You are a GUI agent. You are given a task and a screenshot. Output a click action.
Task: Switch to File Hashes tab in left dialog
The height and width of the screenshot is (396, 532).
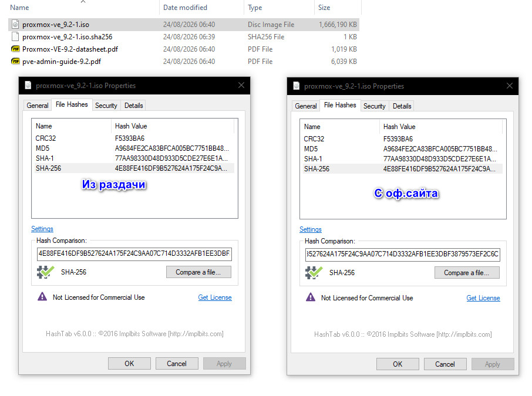tap(72, 104)
